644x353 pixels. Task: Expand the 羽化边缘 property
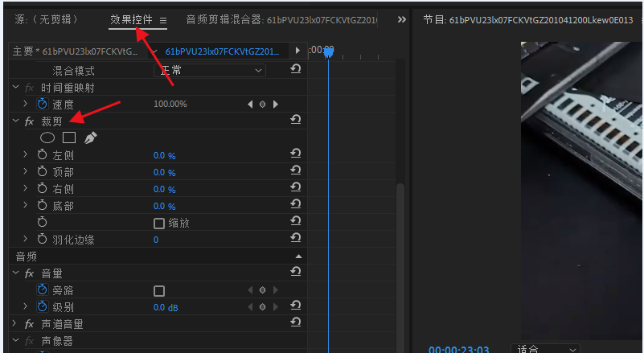pos(26,239)
